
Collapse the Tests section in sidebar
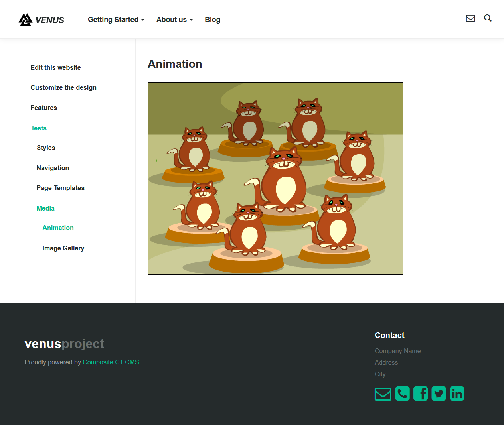[39, 128]
